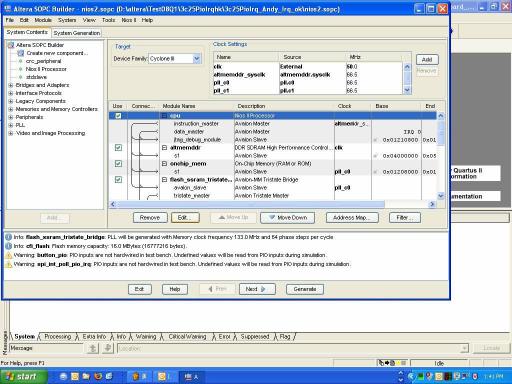Uncheck the cpu module Use checkbox
This screenshot has height=384, width=512.
click(x=118, y=116)
